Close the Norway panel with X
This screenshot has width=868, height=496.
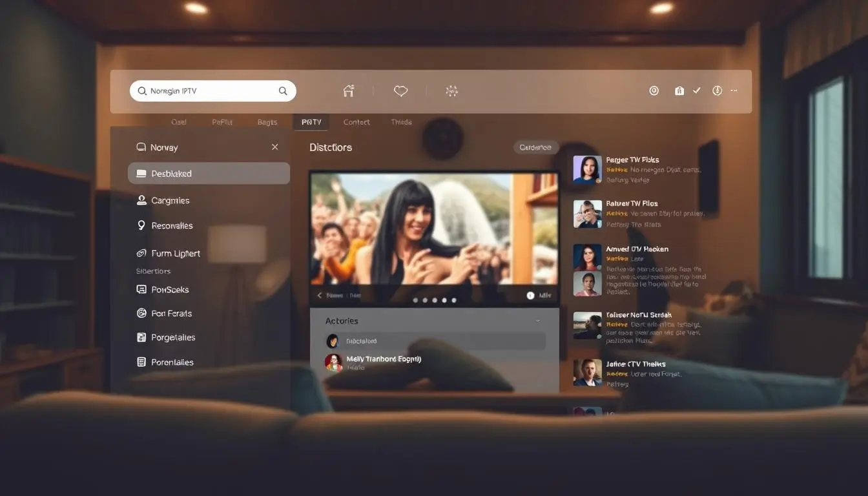(275, 147)
